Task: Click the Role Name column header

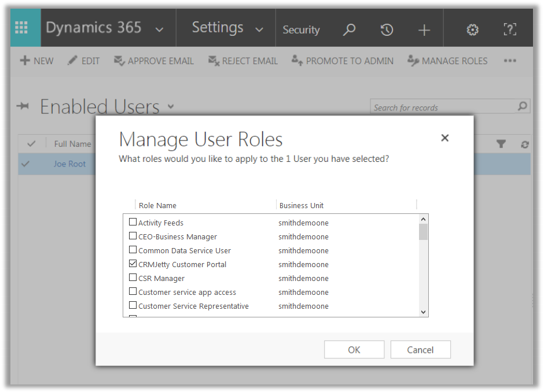Action: click(x=157, y=205)
